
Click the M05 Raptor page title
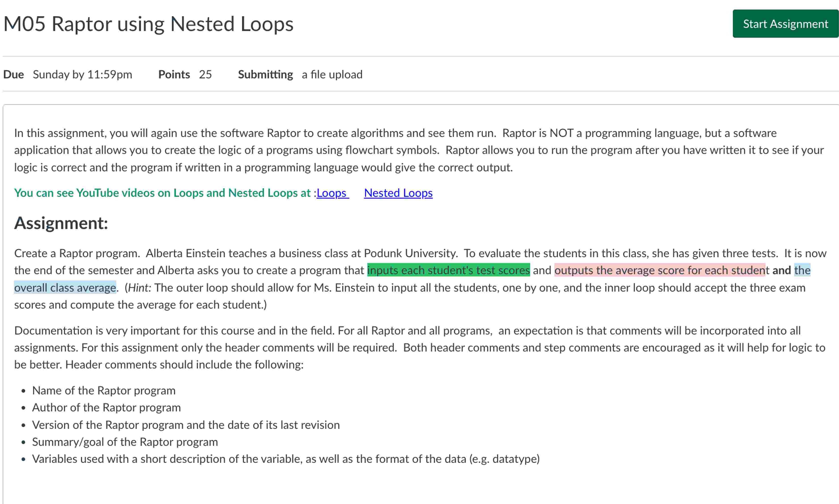(148, 24)
